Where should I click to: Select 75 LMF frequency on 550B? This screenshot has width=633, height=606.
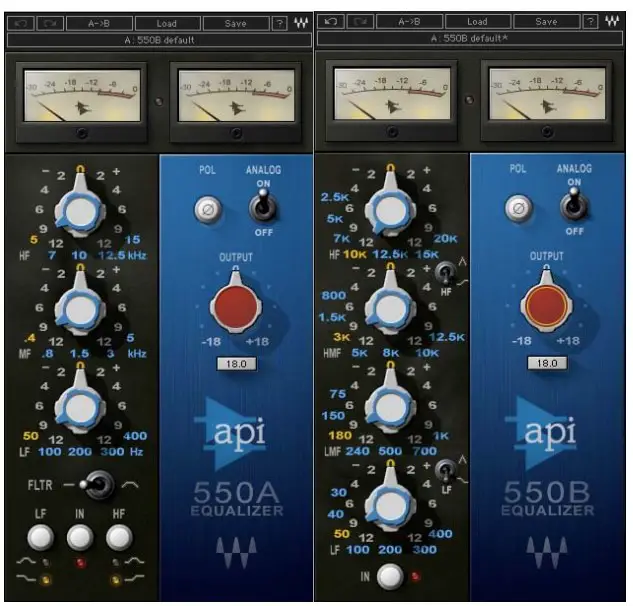point(338,394)
